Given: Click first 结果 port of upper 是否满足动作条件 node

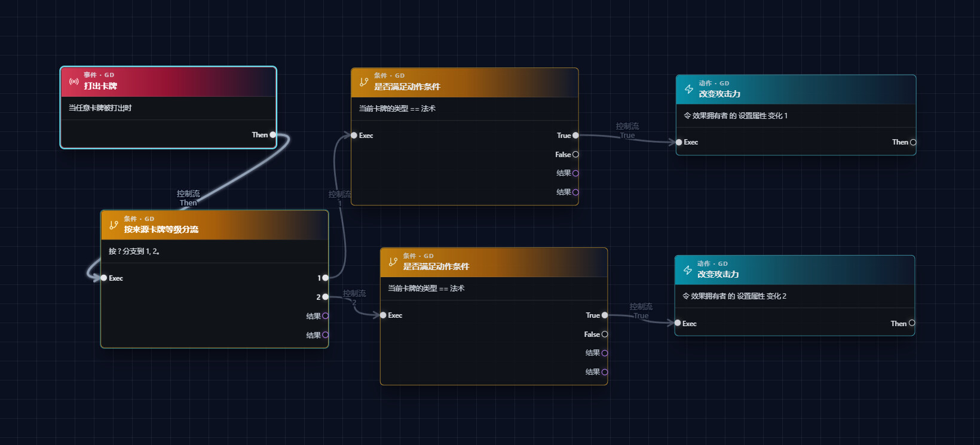Looking at the screenshot, I should (x=575, y=173).
